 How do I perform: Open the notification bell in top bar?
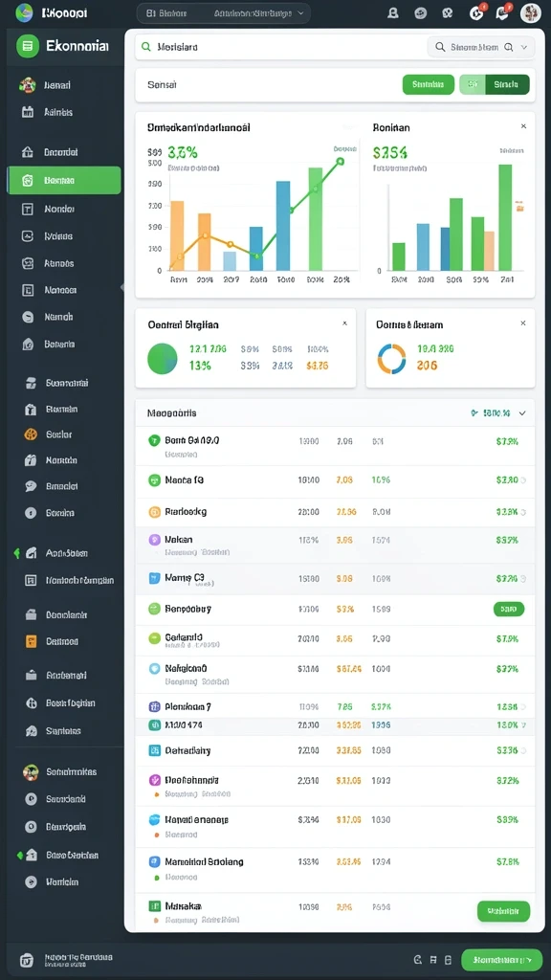point(503,12)
